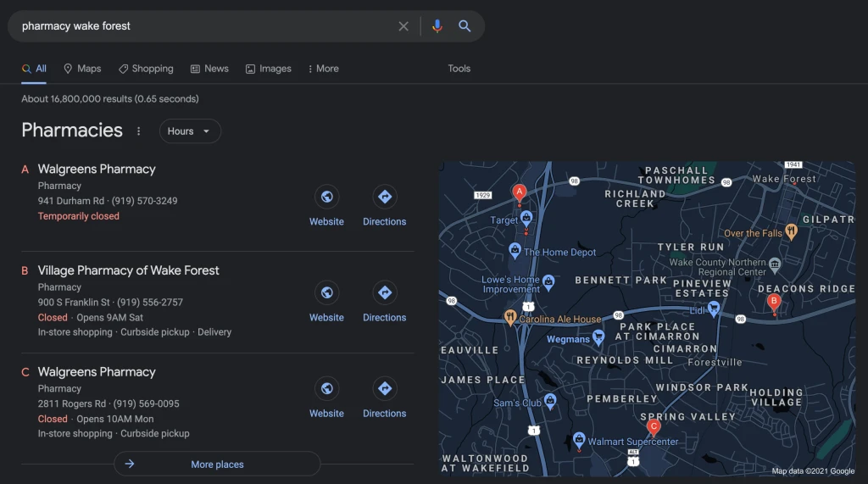Select red map pin B on the map

[x=774, y=303]
